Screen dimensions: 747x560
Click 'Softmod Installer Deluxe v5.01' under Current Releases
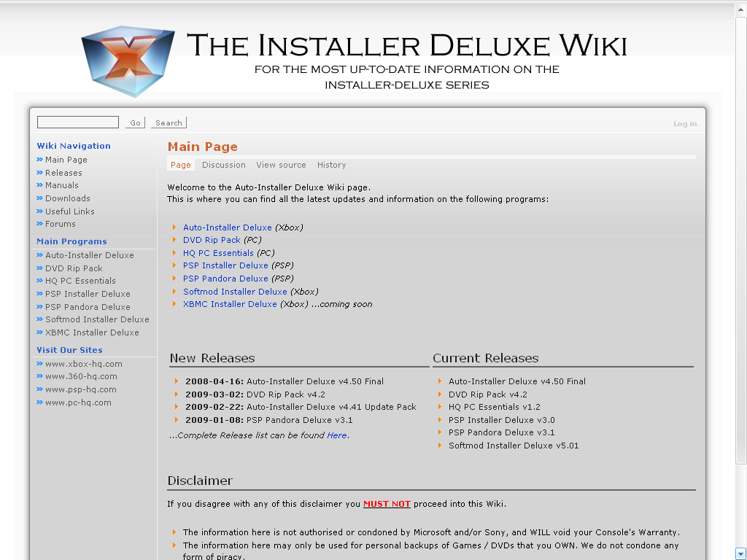click(x=514, y=446)
